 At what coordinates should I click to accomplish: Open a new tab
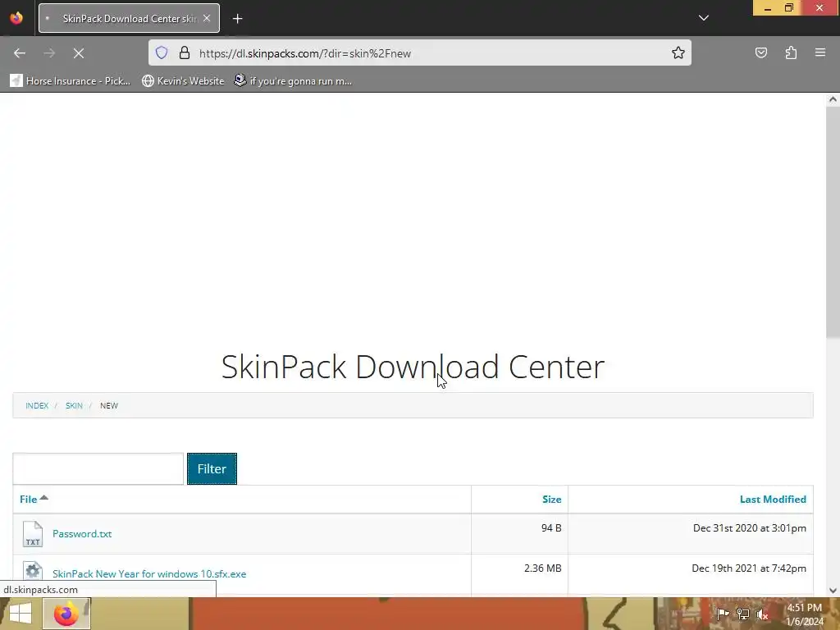[x=237, y=19]
